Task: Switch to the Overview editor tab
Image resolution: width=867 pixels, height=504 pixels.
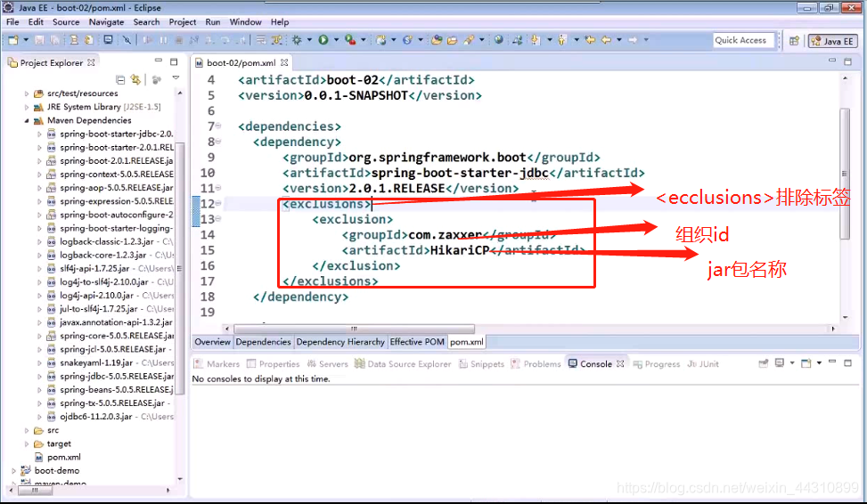Action: point(212,342)
